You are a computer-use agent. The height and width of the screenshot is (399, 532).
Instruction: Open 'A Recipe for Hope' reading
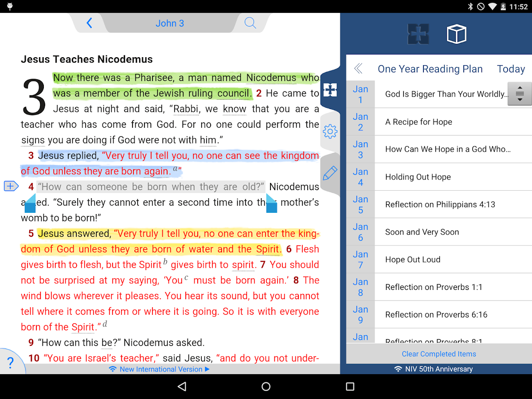[454, 122]
